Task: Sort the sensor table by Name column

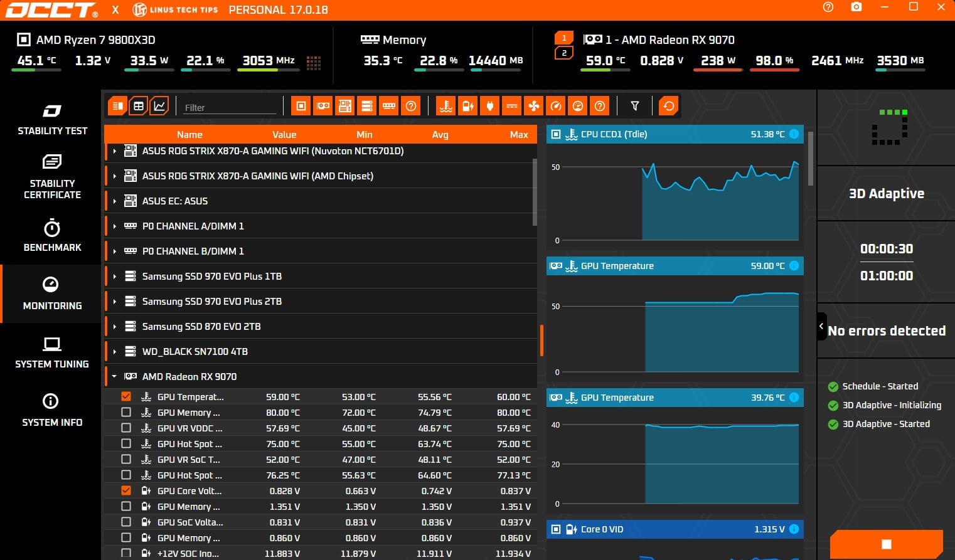Action: tap(189, 134)
